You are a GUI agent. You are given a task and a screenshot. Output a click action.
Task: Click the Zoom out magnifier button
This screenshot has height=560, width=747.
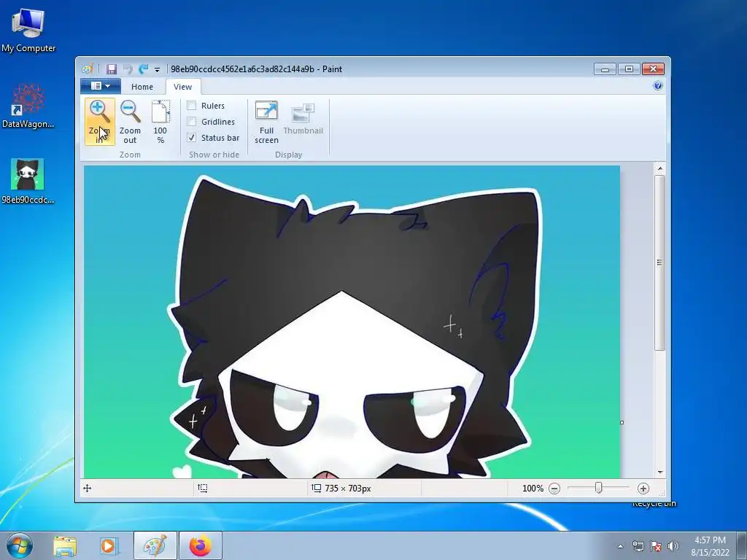[x=130, y=122]
